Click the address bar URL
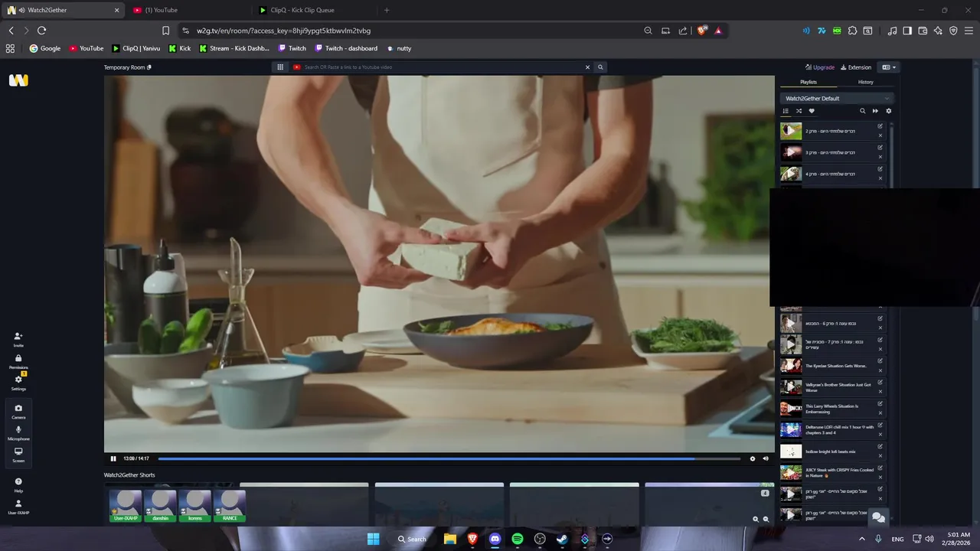Viewport: 980px width, 551px height. pos(283,31)
